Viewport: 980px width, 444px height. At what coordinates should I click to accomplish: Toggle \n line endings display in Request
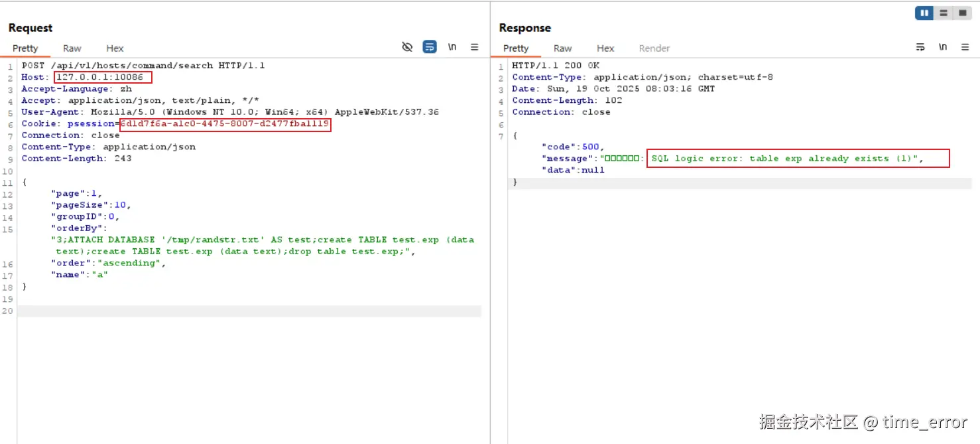point(452,47)
